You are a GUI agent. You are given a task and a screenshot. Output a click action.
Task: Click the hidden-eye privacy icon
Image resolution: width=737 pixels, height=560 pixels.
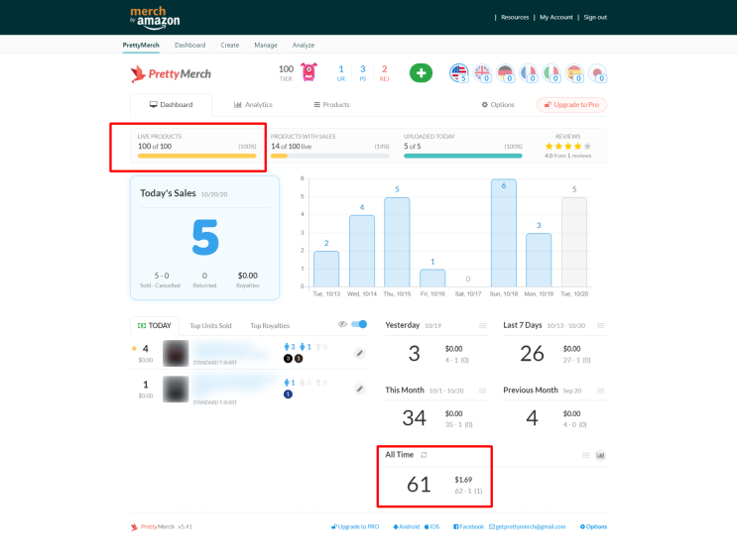(342, 324)
